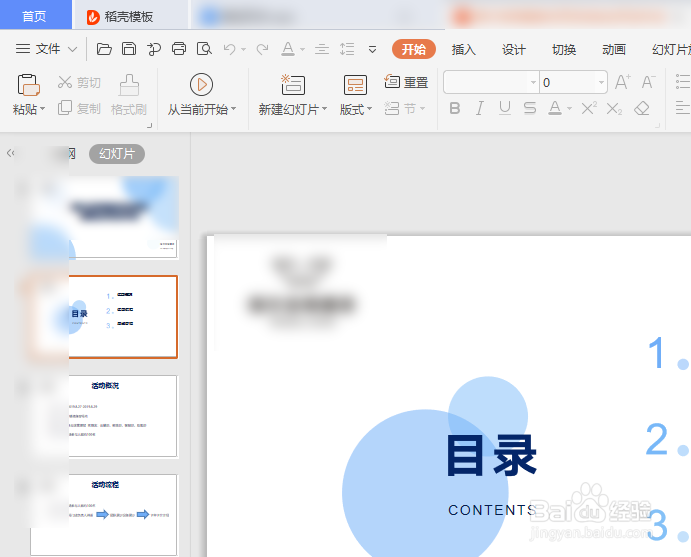This screenshot has height=557, width=691.
Task: Redo the last action
Action: pos(262,49)
